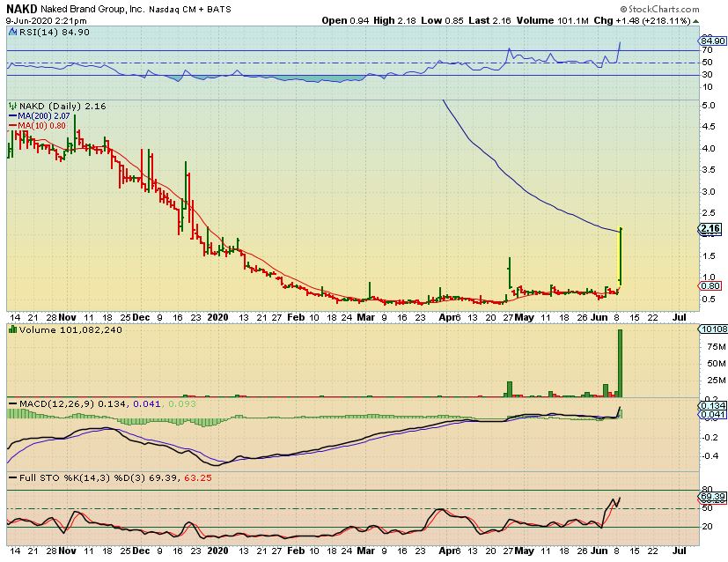
Task: Click the 9-Jun-2020 2:21pm timestamp
Action: (47, 21)
